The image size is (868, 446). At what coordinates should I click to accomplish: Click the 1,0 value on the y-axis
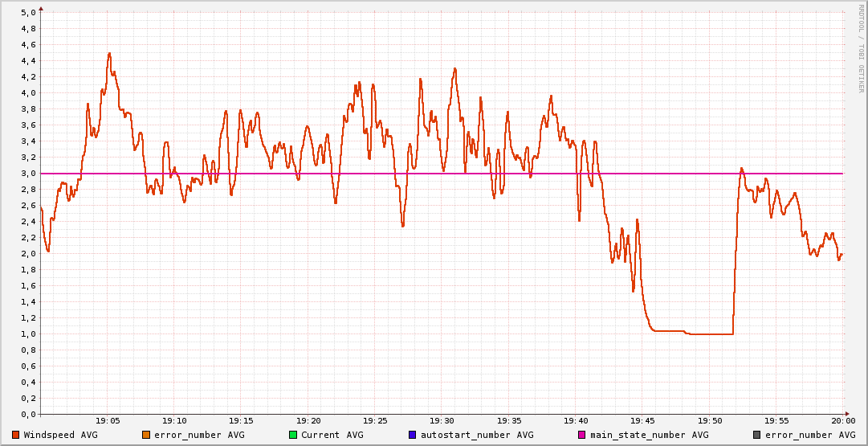tap(28, 334)
